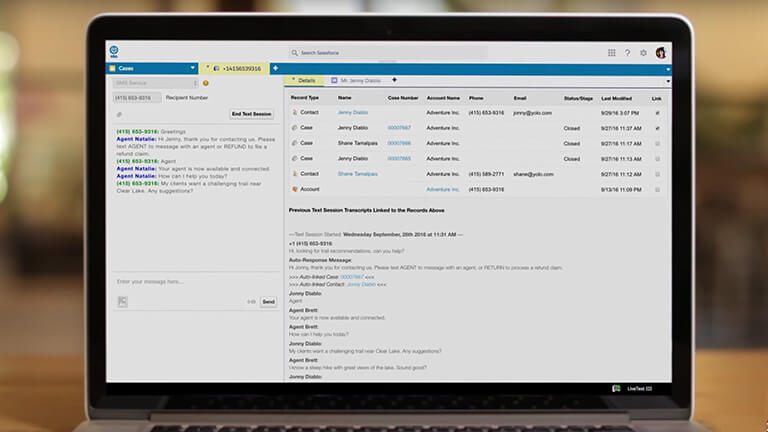Open case link in the 11:13 AM row
This screenshot has width=768, height=432.
coord(399,159)
